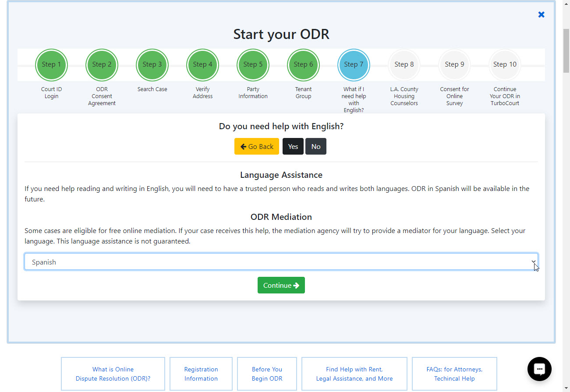Open the Registration Information page
The width and height of the screenshot is (570, 392).
point(201,373)
